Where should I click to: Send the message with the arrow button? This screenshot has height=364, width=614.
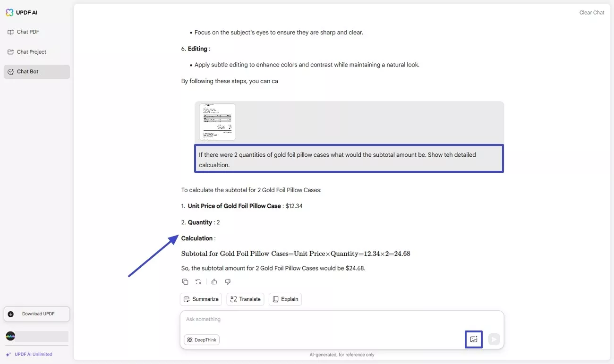click(494, 339)
